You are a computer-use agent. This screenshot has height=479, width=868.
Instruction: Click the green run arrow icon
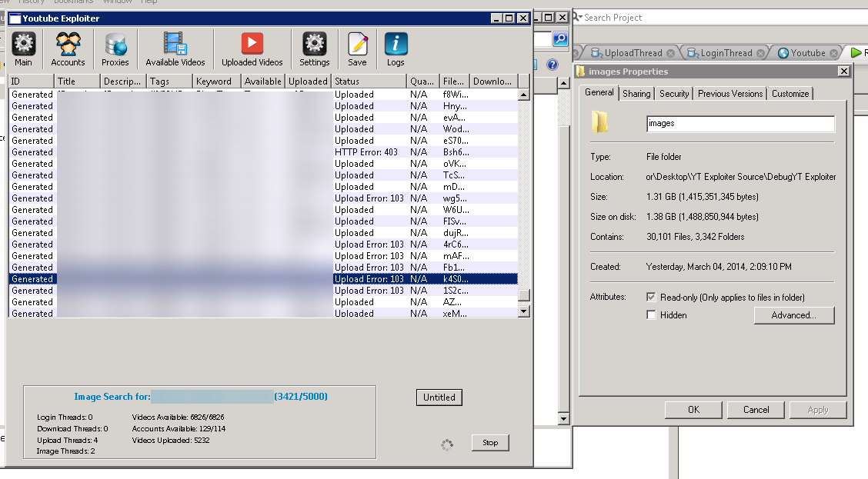856,52
